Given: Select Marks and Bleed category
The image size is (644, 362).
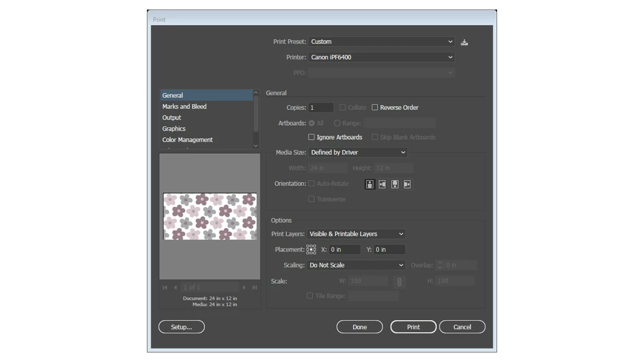Looking at the screenshot, I should 206,107.
